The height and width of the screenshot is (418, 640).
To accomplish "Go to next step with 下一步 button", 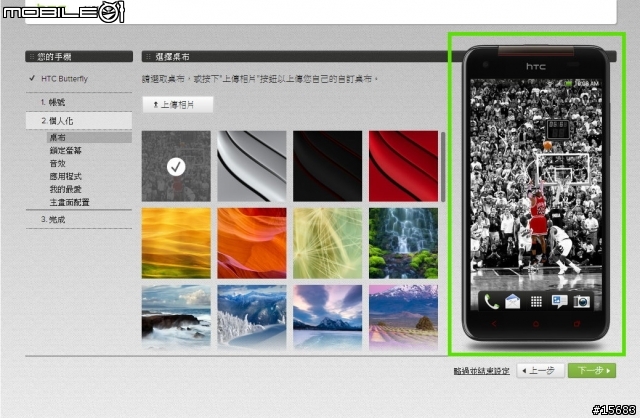I will 592,371.
